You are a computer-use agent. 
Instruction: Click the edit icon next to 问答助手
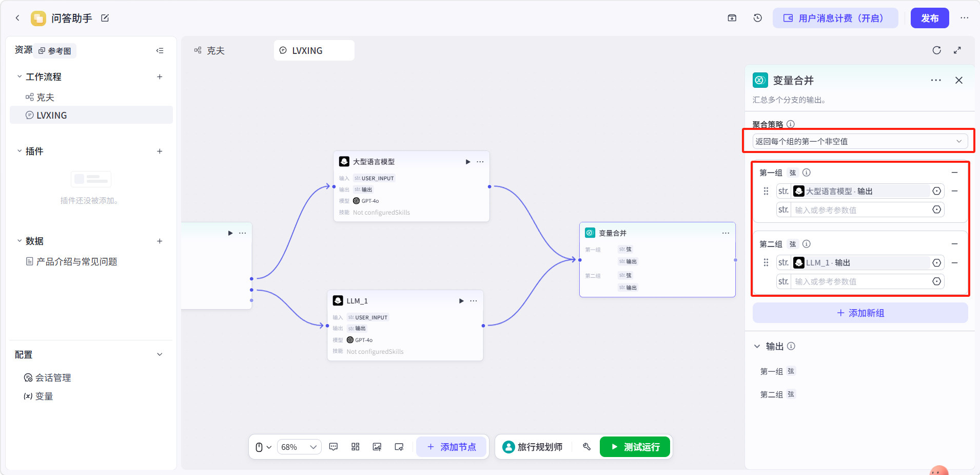pyautogui.click(x=105, y=18)
